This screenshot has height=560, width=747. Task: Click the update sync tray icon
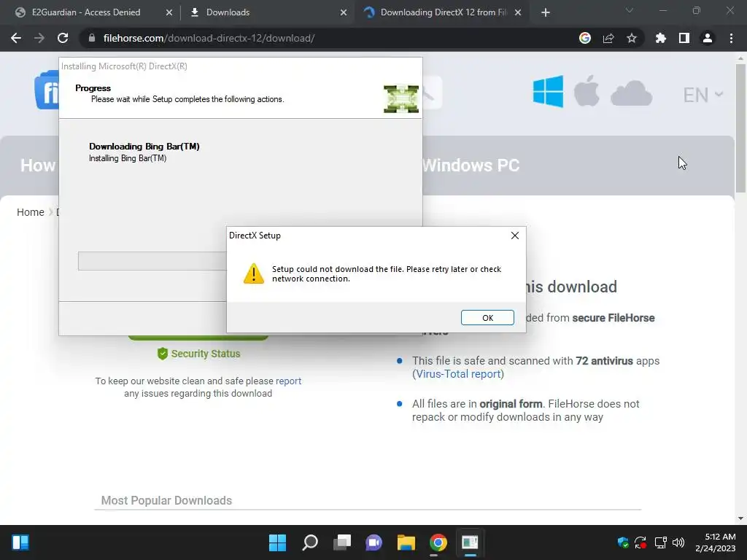point(640,542)
